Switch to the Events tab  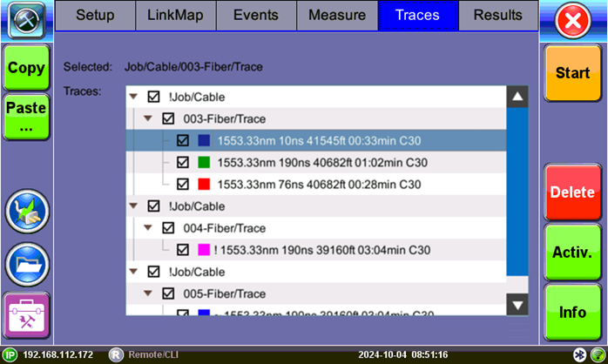pos(256,16)
